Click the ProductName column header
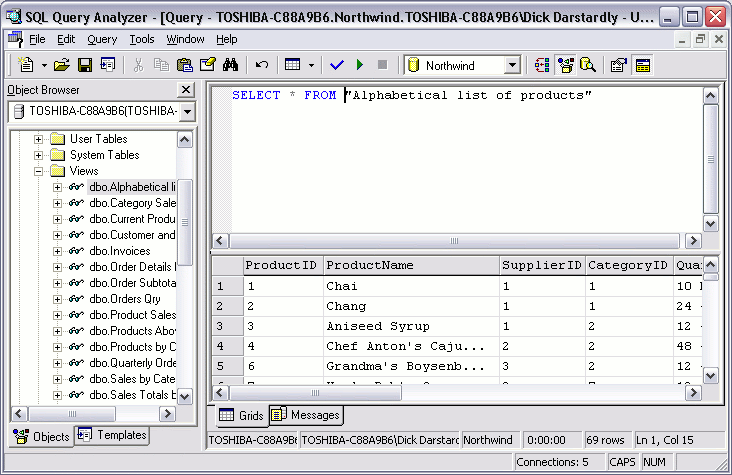 (411, 265)
